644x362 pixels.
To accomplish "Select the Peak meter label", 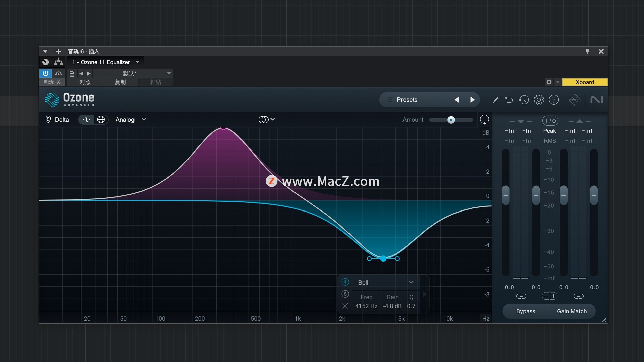I will (549, 131).
